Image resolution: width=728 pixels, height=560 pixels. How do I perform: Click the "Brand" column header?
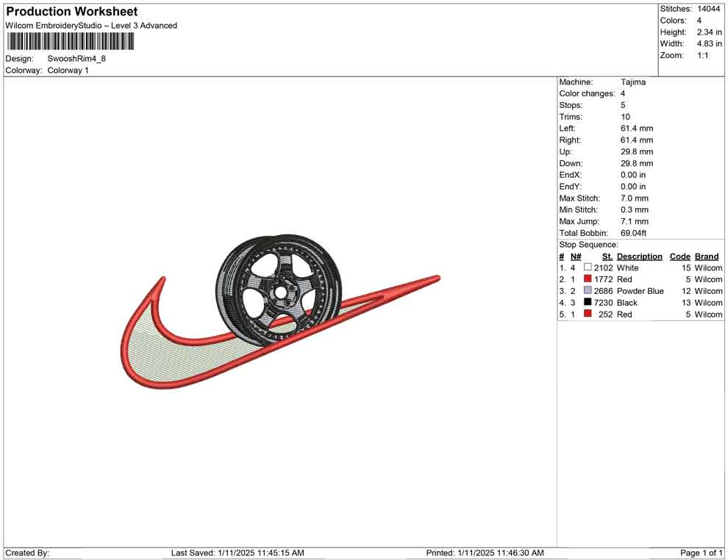coord(707,256)
